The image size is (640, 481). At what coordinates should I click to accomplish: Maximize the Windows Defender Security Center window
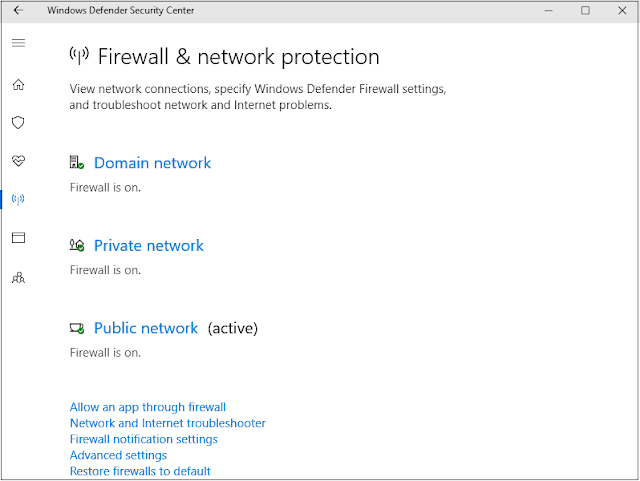(585, 11)
